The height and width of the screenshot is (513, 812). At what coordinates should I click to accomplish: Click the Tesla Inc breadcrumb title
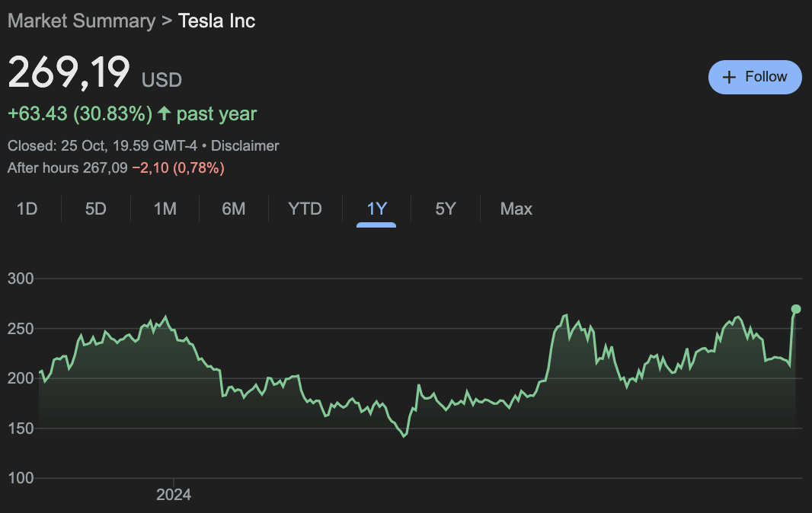[216, 21]
